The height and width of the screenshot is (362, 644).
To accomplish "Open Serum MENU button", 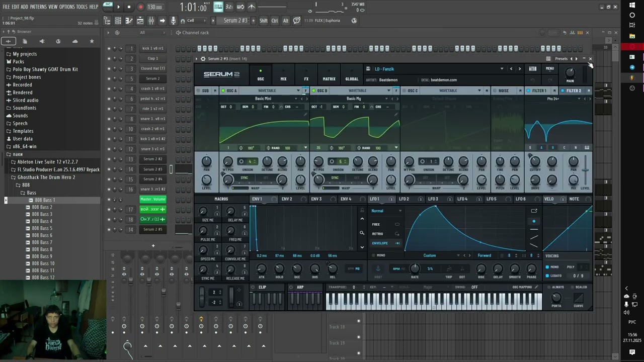I will click(550, 69).
